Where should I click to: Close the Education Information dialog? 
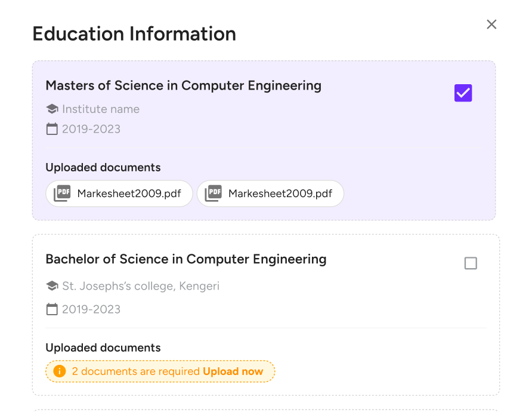491,24
